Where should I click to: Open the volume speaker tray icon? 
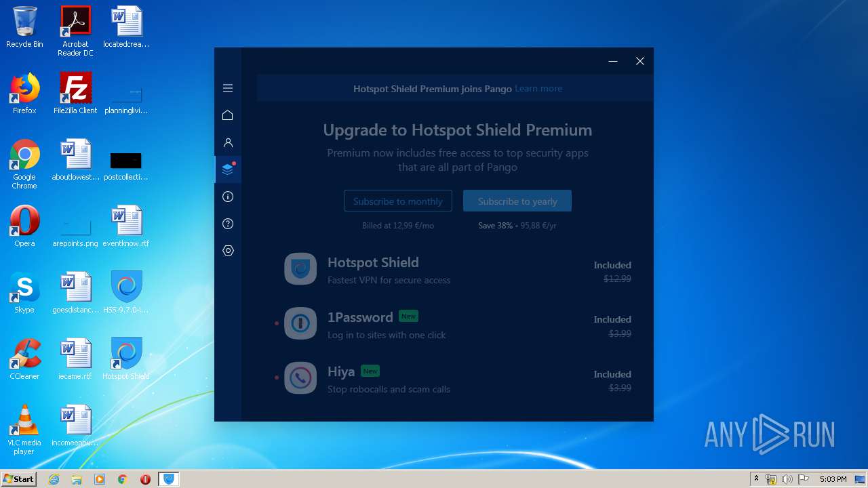tap(787, 479)
